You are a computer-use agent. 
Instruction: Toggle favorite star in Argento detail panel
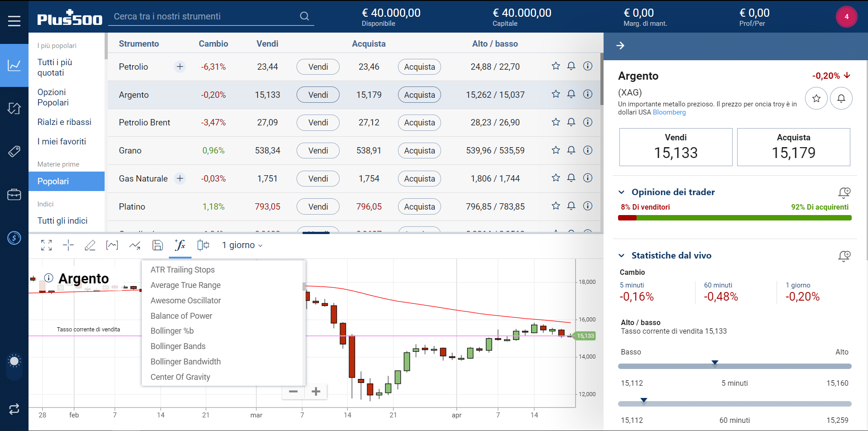point(816,98)
